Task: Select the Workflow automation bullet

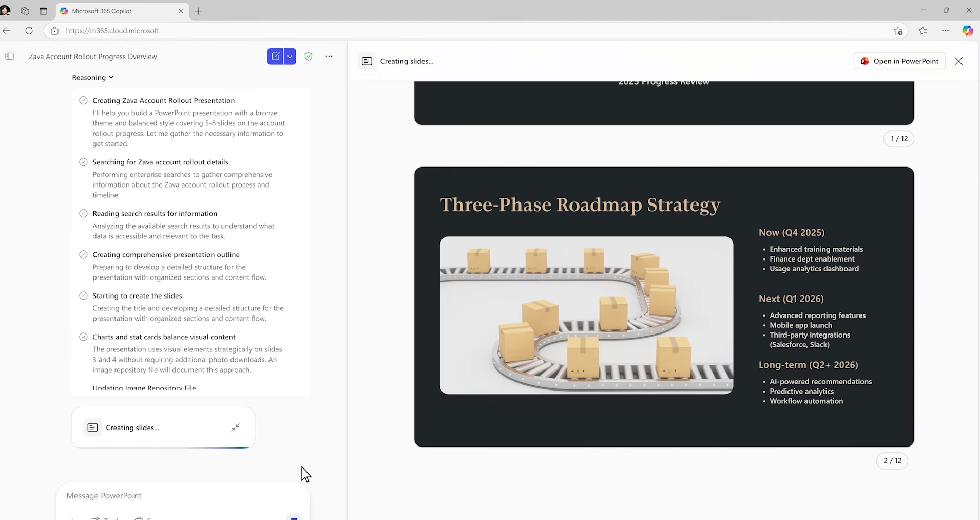Action: 806,401
